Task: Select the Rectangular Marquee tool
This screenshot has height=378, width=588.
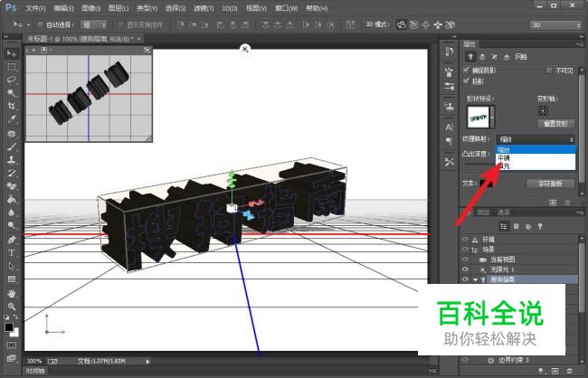Action: (11, 67)
